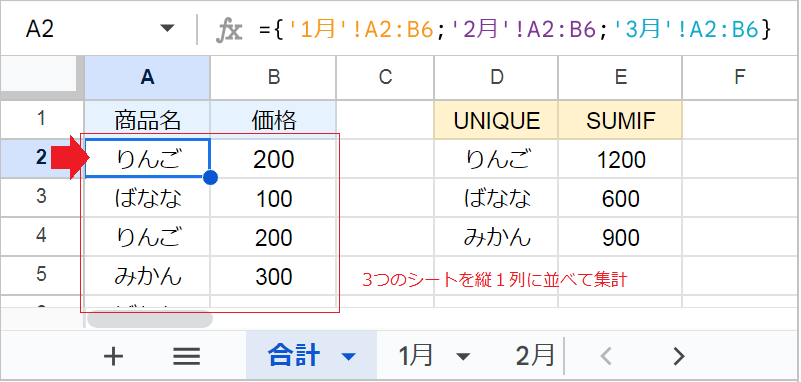Open the Name box dropdown arrow
This screenshot has height=382, width=801.
[167, 29]
